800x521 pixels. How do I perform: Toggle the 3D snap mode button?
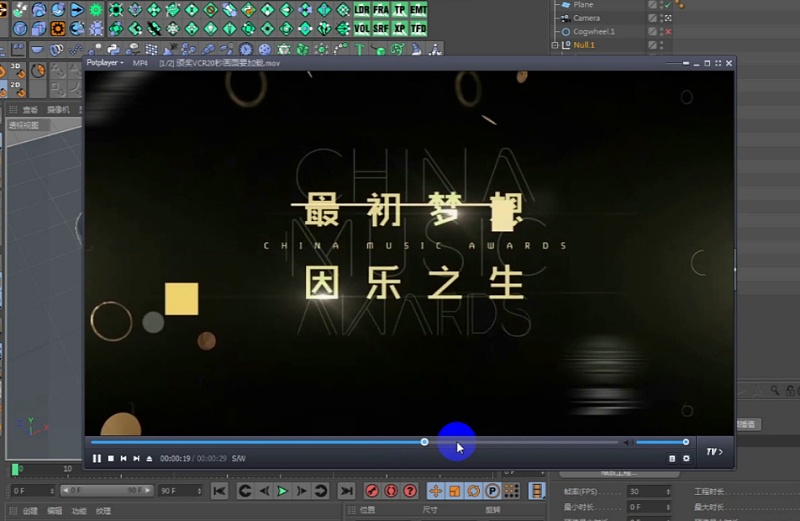[17, 70]
